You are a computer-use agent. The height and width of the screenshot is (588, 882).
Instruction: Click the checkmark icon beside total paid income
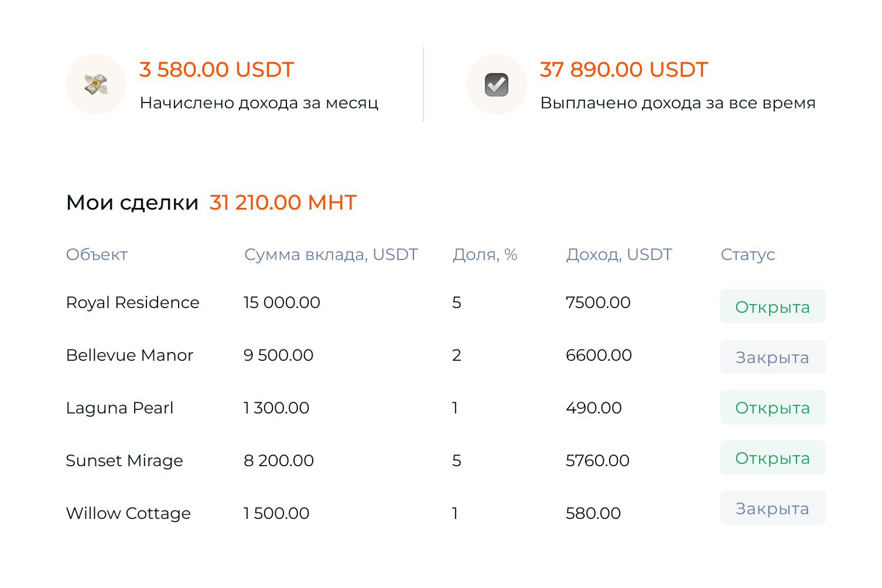pos(495,84)
